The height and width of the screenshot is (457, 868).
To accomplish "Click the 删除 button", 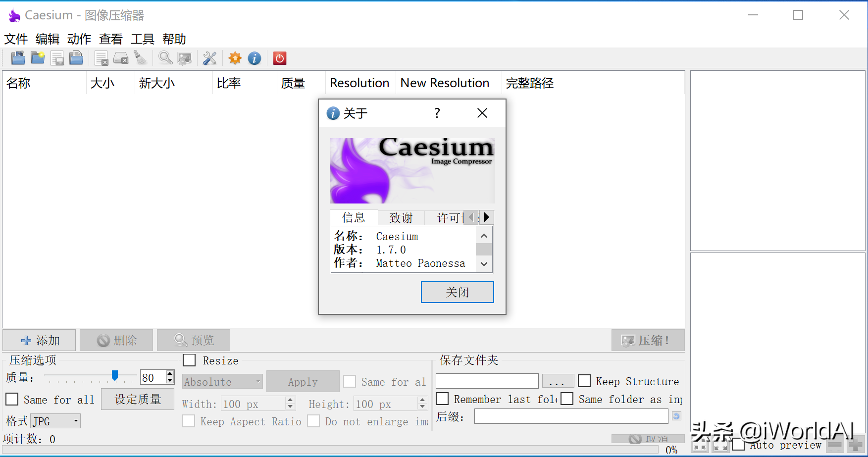I will (x=116, y=340).
